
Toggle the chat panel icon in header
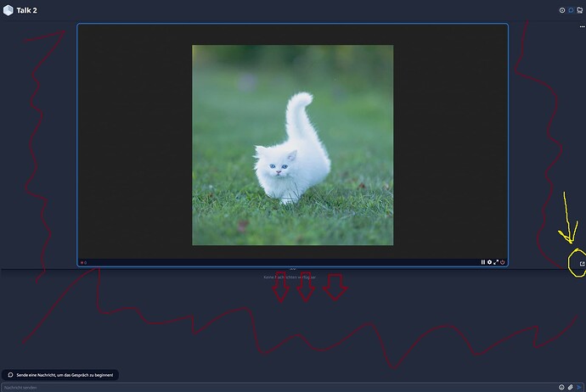tap(571, 10)
